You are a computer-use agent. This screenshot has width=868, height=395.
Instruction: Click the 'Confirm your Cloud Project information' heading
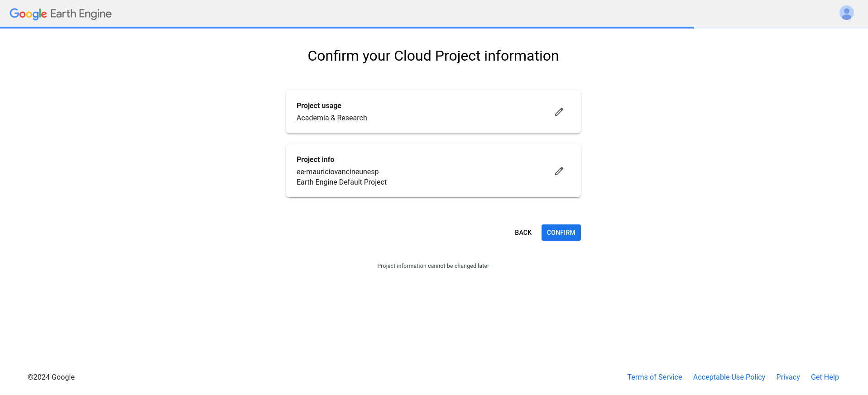click(433, 56)
